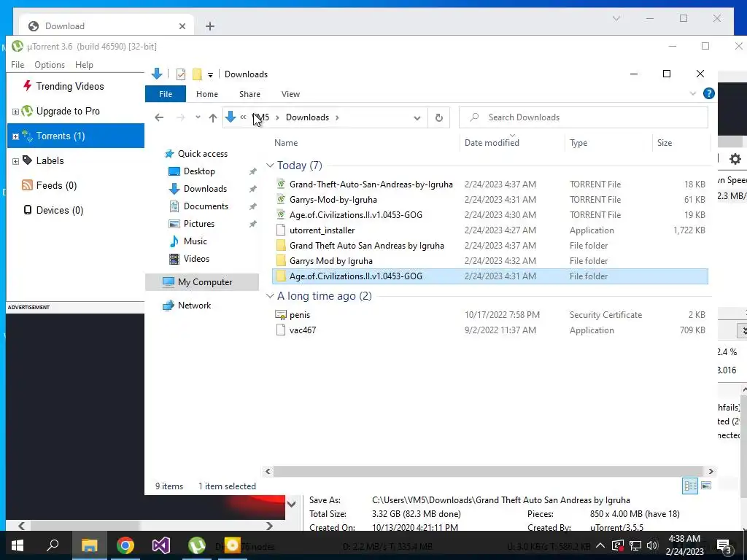Open the taskbar volume control
Viewport: 747px width, 560px height.
pos(652,545)
